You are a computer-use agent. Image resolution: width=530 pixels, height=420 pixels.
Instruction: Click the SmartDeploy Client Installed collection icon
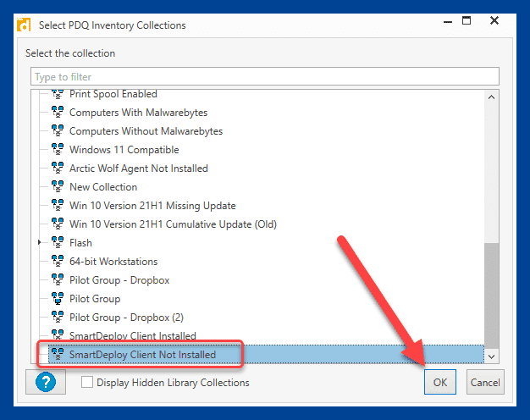(x=58, y=334)
